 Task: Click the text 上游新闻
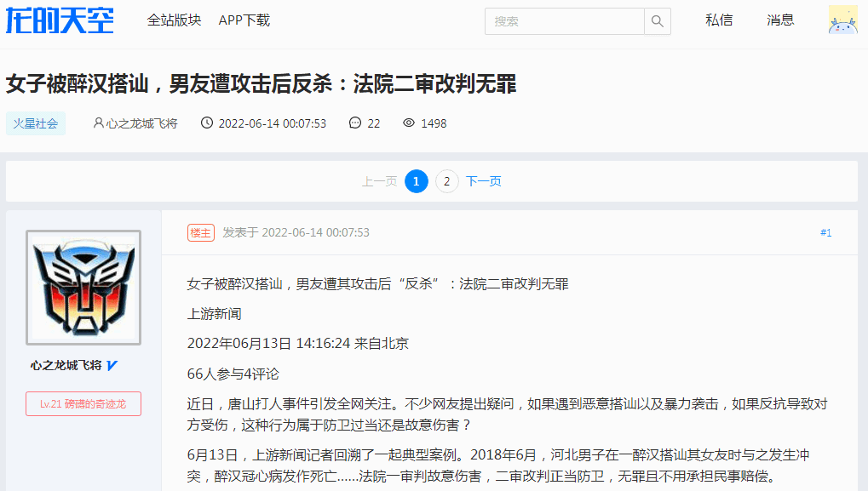click(215, 313)
